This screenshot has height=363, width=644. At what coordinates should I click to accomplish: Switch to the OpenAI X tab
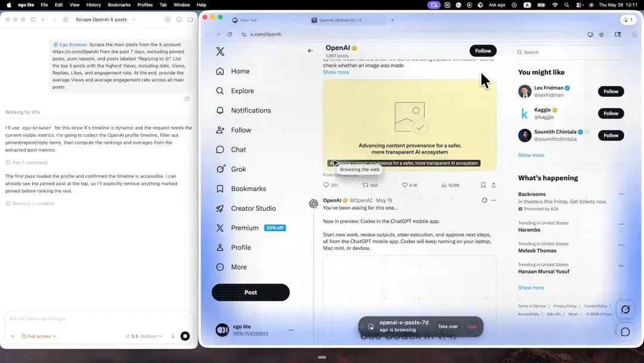(340, 20)
